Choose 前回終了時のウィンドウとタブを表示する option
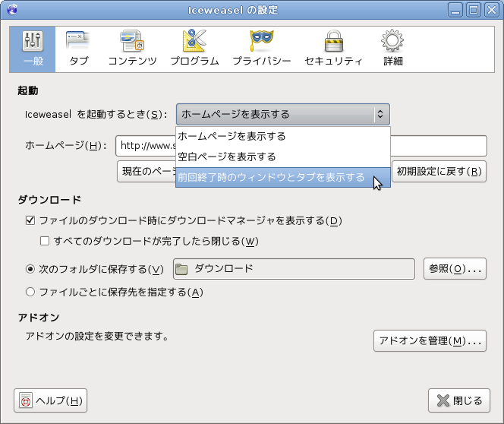Viewport: 504px width, 424px height. point(283,177)
